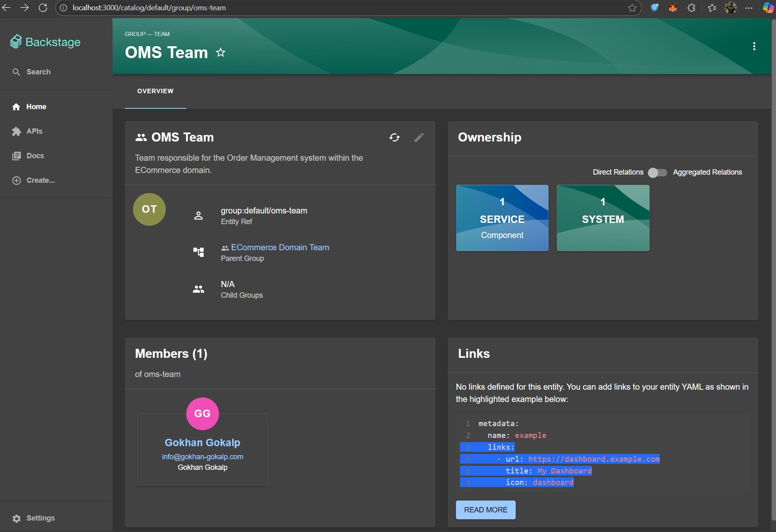Bookmark page with address bar star
Viewport: 776px width, 532px height.
click(632, 8)
